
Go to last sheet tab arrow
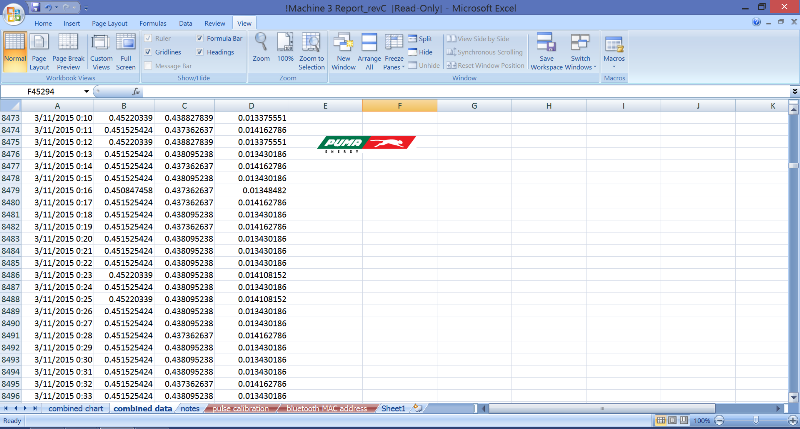pos(35,409)
